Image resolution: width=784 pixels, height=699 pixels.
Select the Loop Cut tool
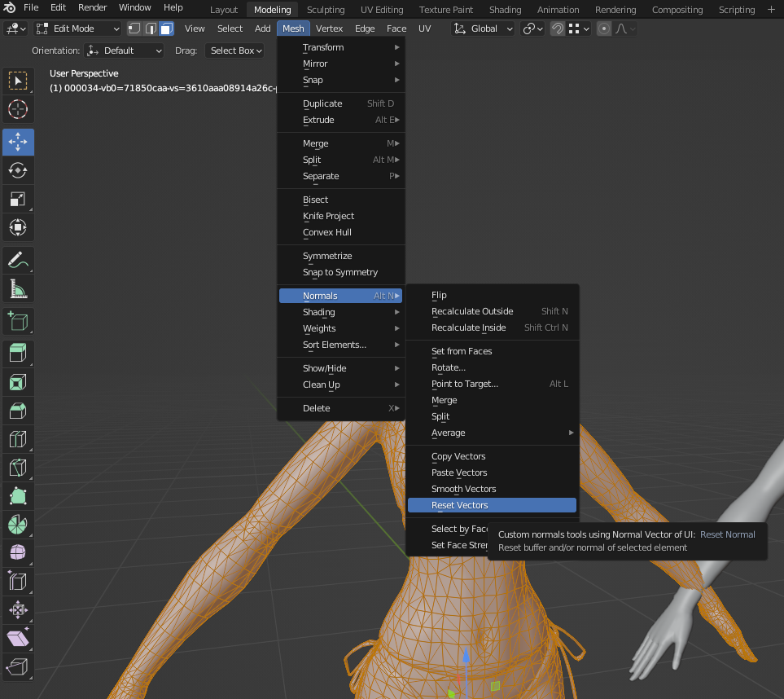coord(18,440)
